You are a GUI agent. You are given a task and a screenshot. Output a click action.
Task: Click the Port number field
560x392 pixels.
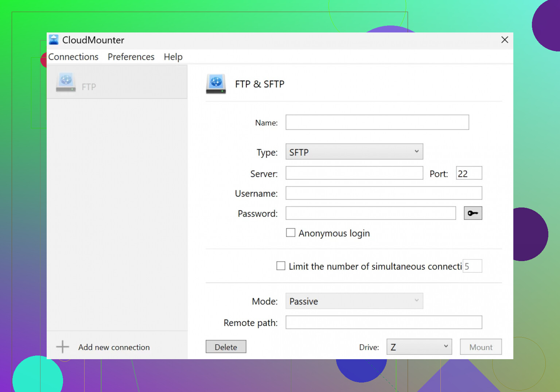click(469, 173)
